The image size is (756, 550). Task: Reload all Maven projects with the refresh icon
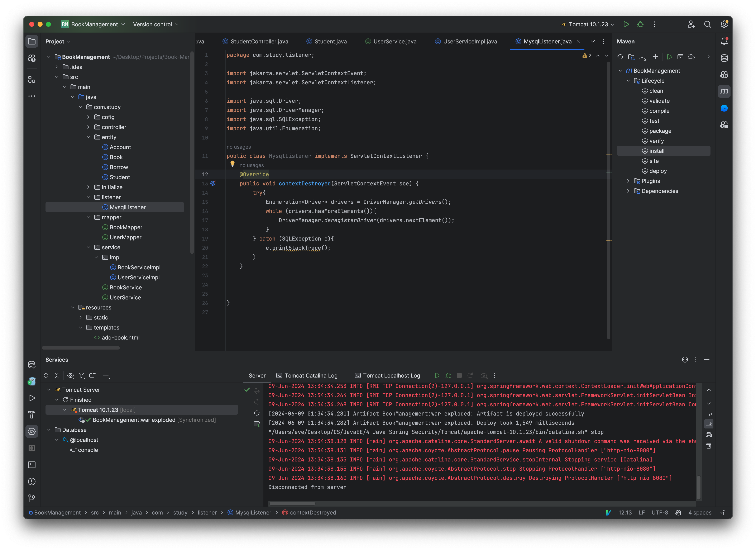coord(620,57)
